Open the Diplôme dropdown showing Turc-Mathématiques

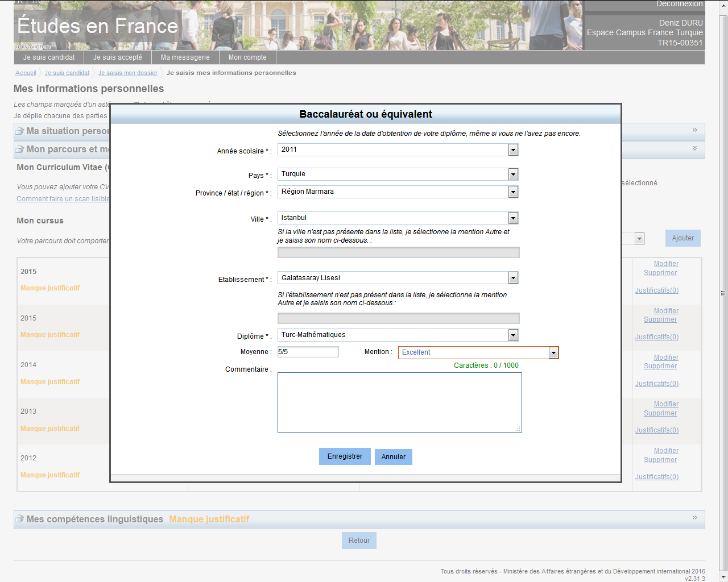[398, 335]
